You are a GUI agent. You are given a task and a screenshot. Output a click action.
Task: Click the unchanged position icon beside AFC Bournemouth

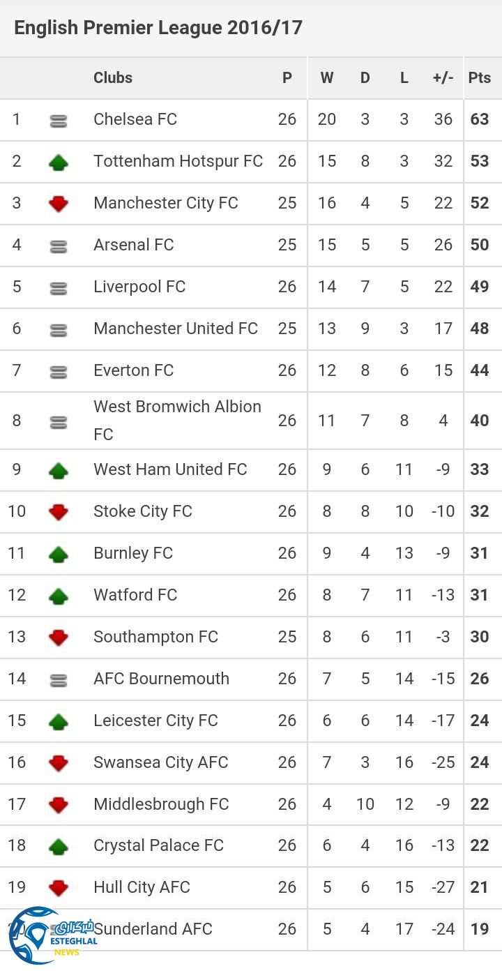coord(59,679)
